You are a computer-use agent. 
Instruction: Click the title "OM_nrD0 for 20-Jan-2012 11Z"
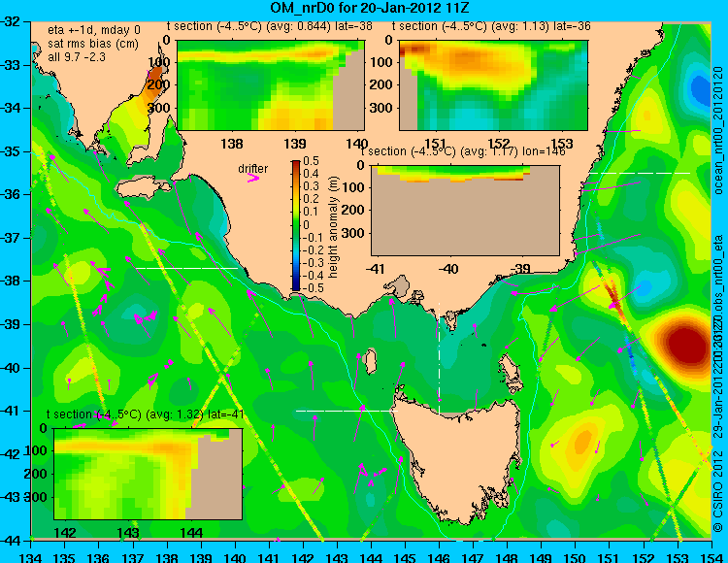(x=370, y=8)
